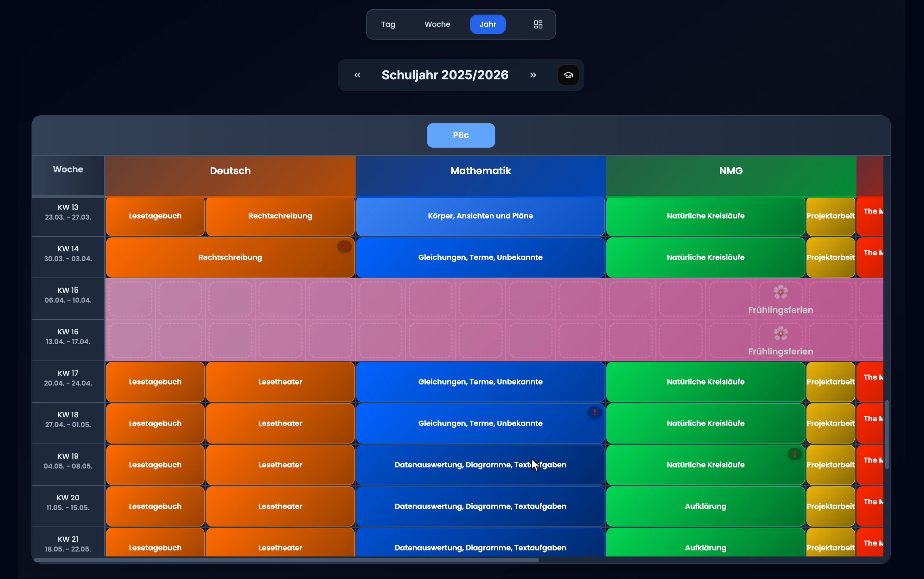Click the warning badge on KW 14 Rechtschreibung
The image size is (924, 579).
[x=344, y=246]
